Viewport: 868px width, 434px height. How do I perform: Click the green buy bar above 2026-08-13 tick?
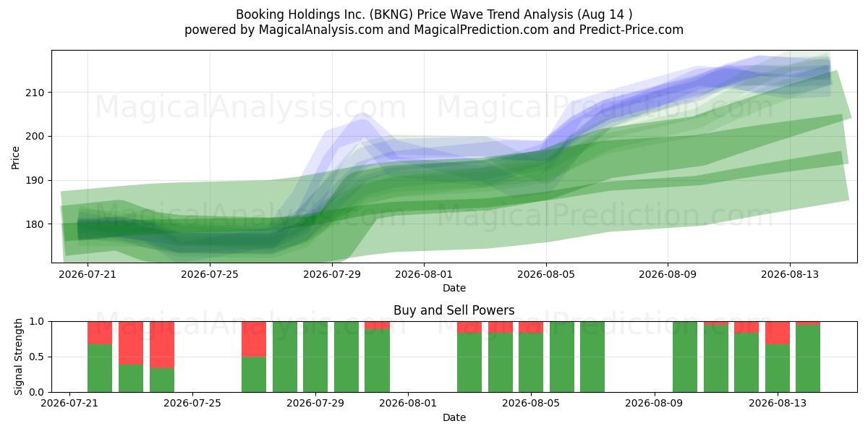tap(778, 368)
